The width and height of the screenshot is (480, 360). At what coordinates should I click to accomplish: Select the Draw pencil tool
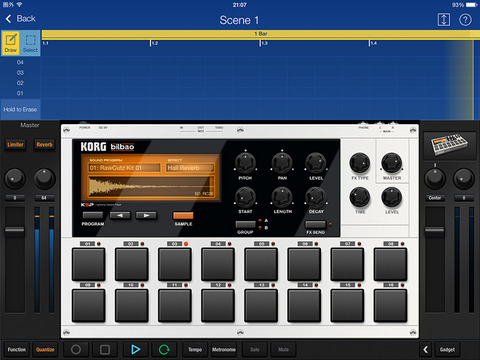coord(11,43)
